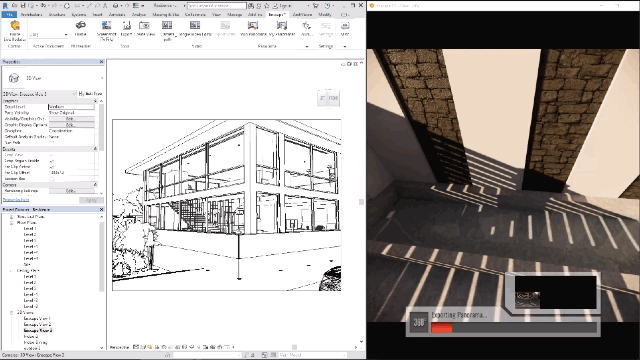
Task: Toggle the Crop View checkbox
Action: [51, 155]
